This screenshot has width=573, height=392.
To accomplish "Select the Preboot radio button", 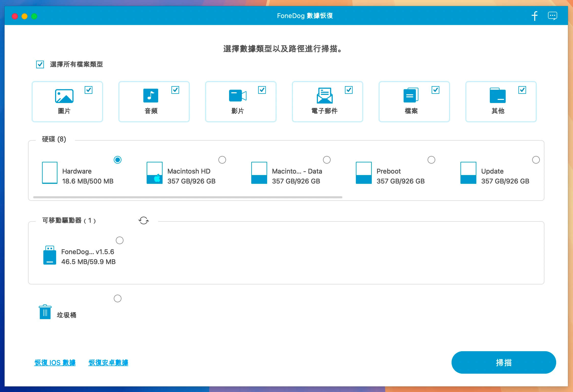I will pos(431,160).
